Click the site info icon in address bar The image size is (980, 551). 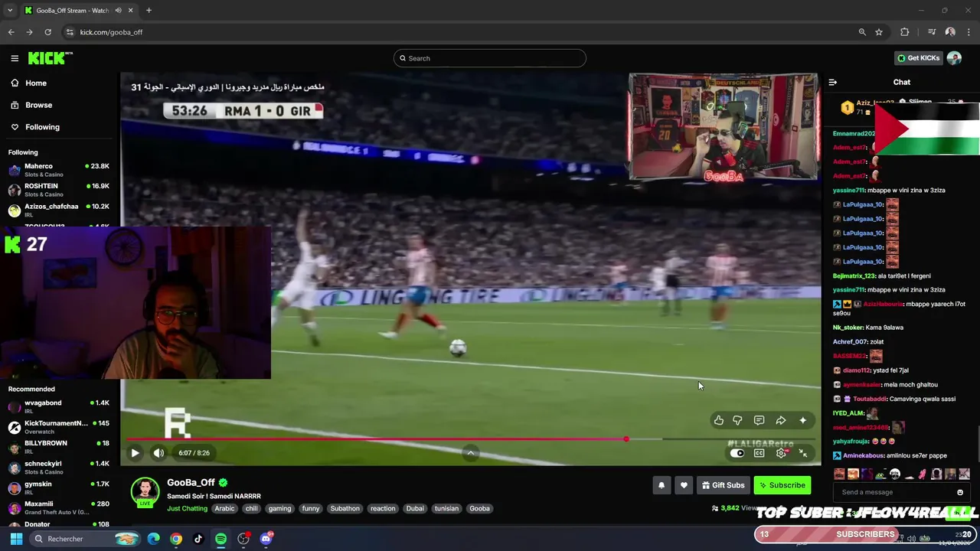[70, 32]
